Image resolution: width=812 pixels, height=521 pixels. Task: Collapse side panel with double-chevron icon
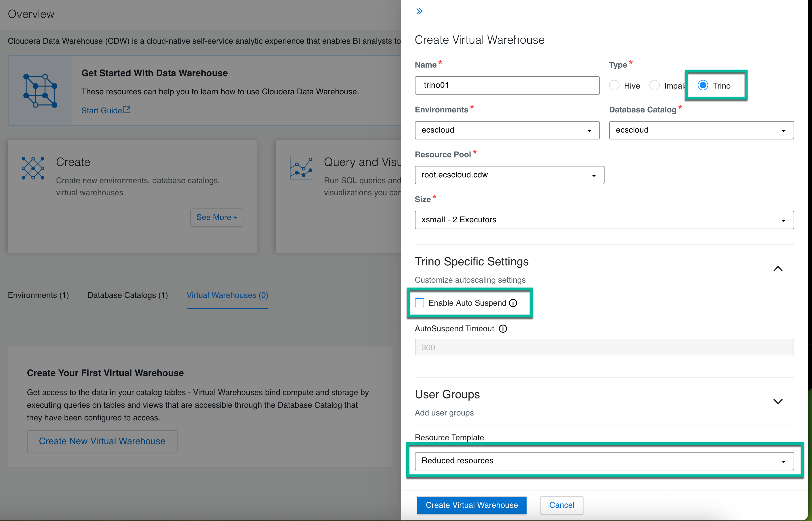coord(419,11)
